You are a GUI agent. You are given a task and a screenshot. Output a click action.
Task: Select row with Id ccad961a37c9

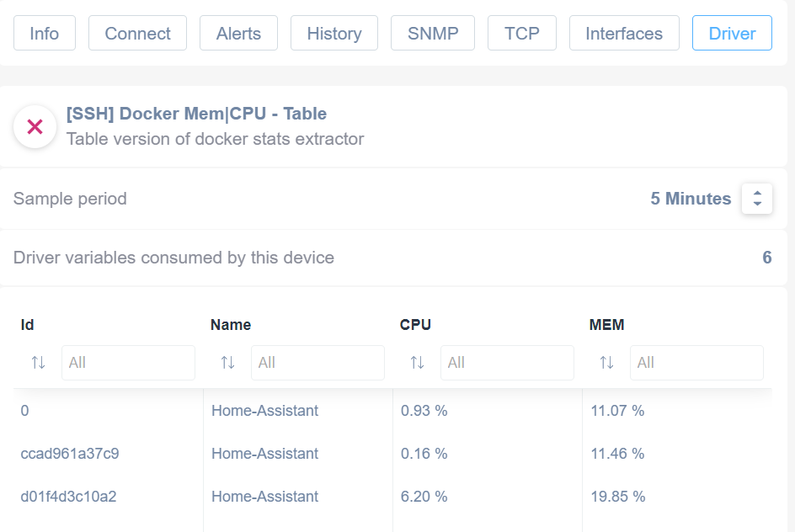point(392,454)
